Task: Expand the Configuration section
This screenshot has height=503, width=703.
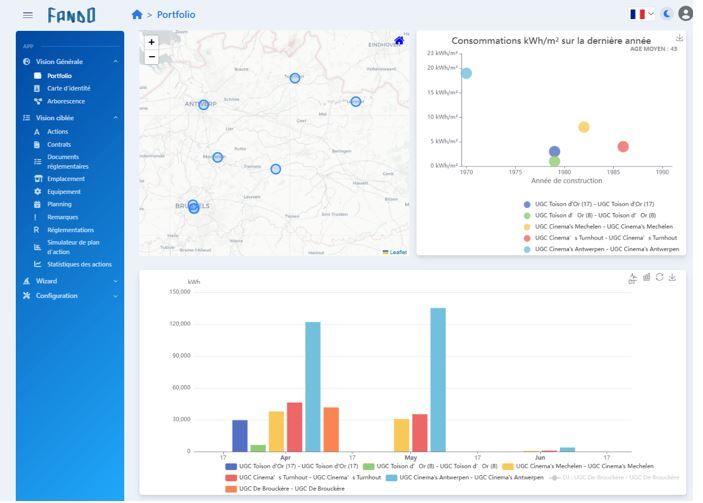Action: [70, 296]
